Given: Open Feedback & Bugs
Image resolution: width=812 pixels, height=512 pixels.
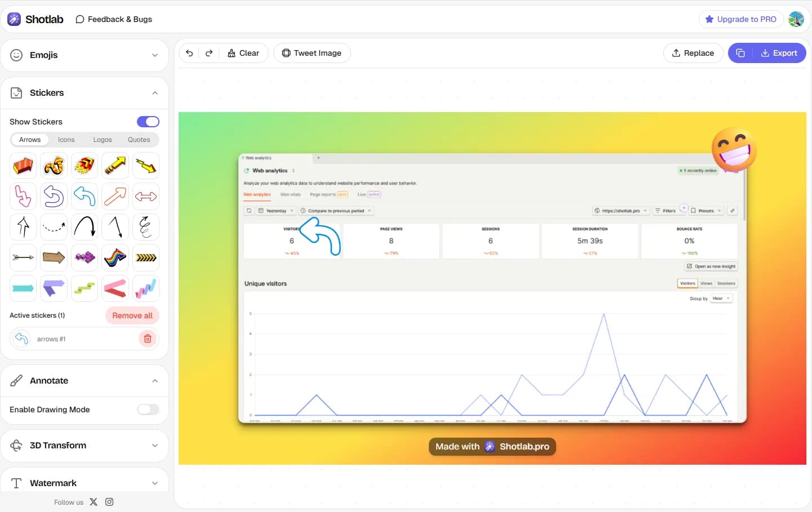Looking at the screenshot, I should (114, 19).
